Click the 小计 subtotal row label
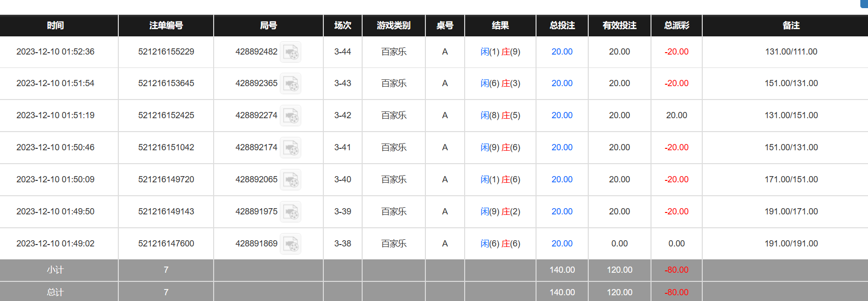The image size is (868, 301). [55, 270]
